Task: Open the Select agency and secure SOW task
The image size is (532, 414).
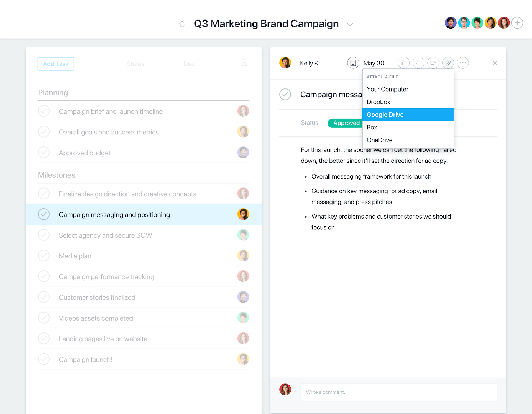Action: [x=105, y=235]
